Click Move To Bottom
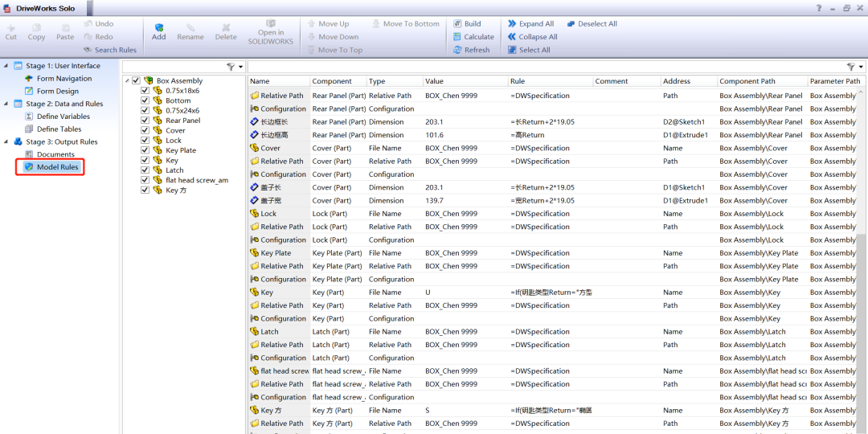Image resolution: width=868 pixels, height=434 pixels. pos(406,24)
